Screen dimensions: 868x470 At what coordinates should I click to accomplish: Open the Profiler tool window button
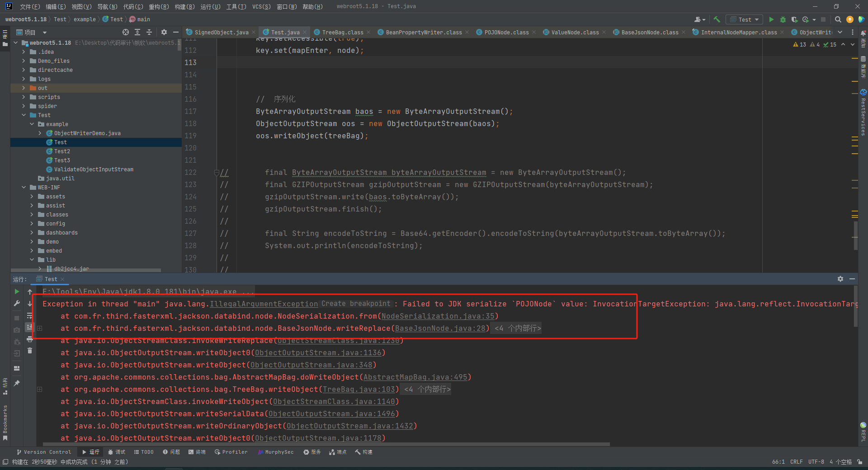pos(231,452)
